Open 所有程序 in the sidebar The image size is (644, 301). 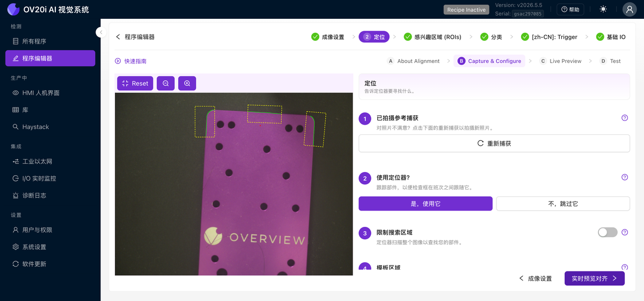pyautogui.click(x=50, y=41)
